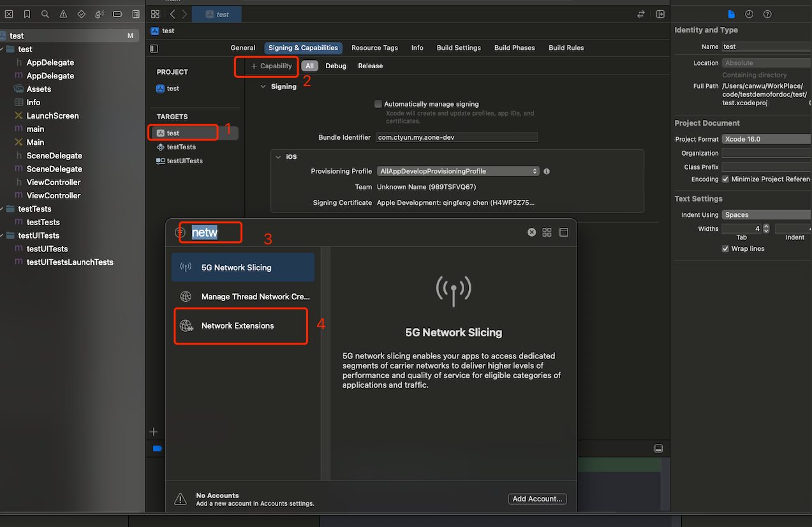812x527 pixels.
Task: Collapse the Signing section
Action: point(263,87)
